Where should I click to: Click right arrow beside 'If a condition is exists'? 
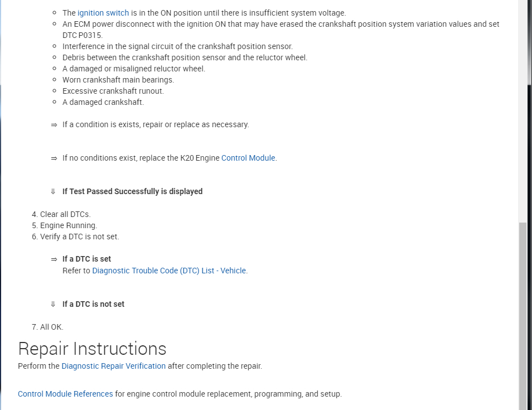click(54, 125)
